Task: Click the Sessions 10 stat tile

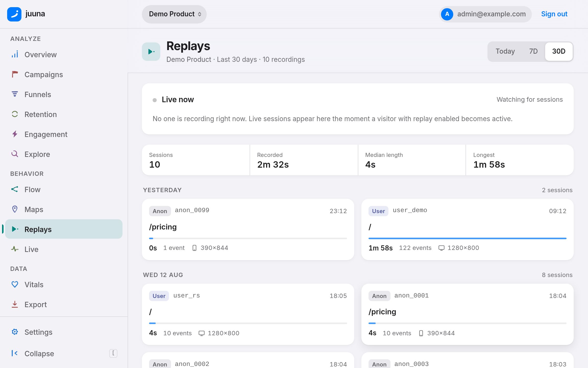Action: click(x=196, y=160)
